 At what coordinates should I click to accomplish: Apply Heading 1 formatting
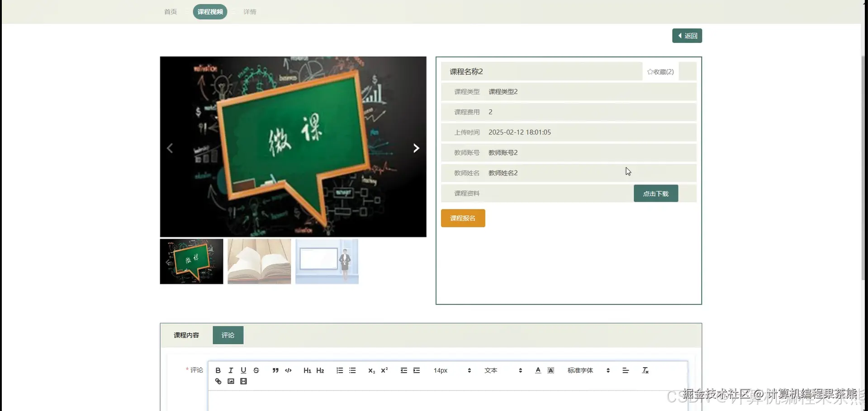pyautogui.click(x=307, y=370)
